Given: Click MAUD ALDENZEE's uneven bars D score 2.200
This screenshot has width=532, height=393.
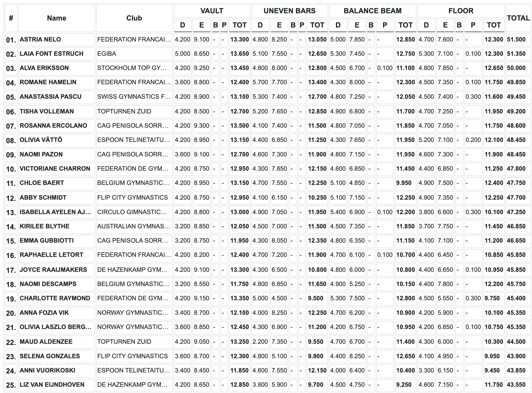Looking at the screenshot, I should tap(260, 342).
